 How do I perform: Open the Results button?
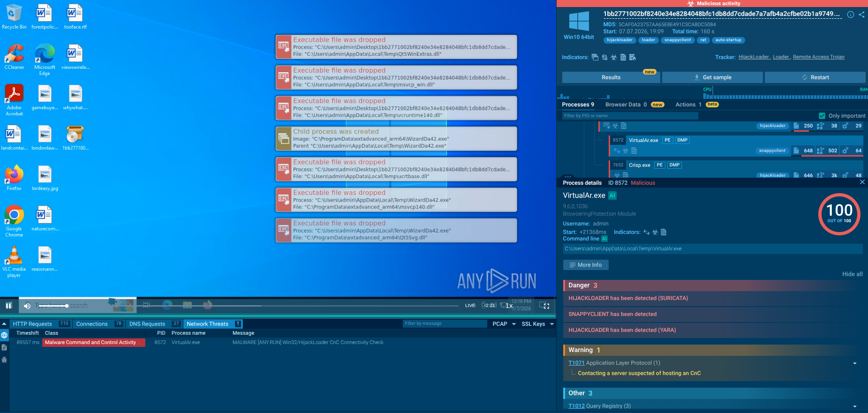pos(611,77)
